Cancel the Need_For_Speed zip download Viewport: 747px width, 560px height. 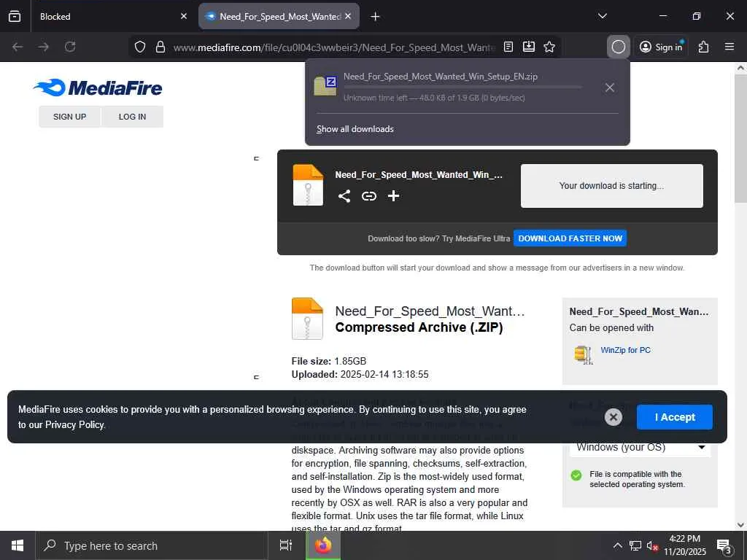click(x=610, y=87)
